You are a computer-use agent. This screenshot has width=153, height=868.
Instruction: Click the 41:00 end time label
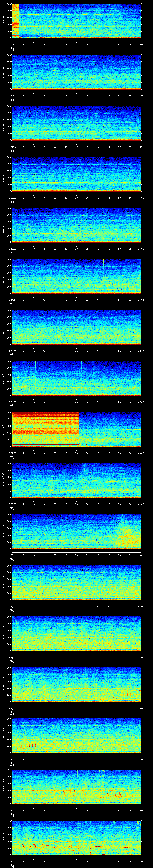click(141, 606)
